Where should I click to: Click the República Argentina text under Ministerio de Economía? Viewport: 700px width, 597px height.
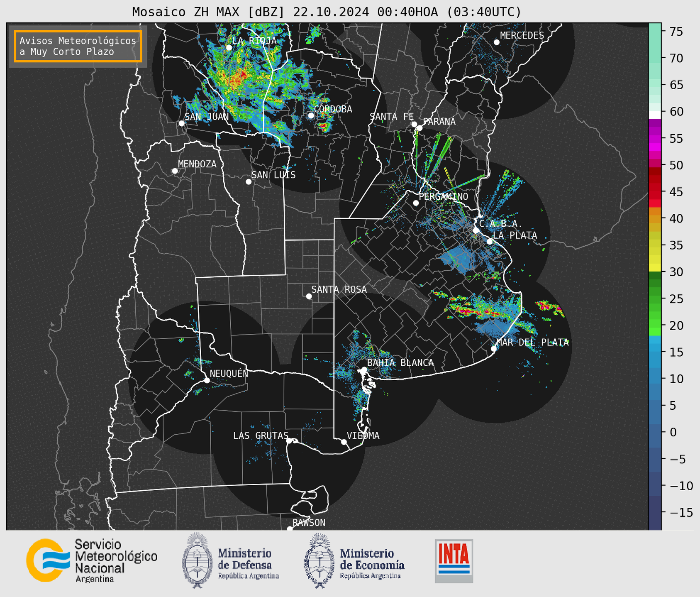click(x=370, y=576)
